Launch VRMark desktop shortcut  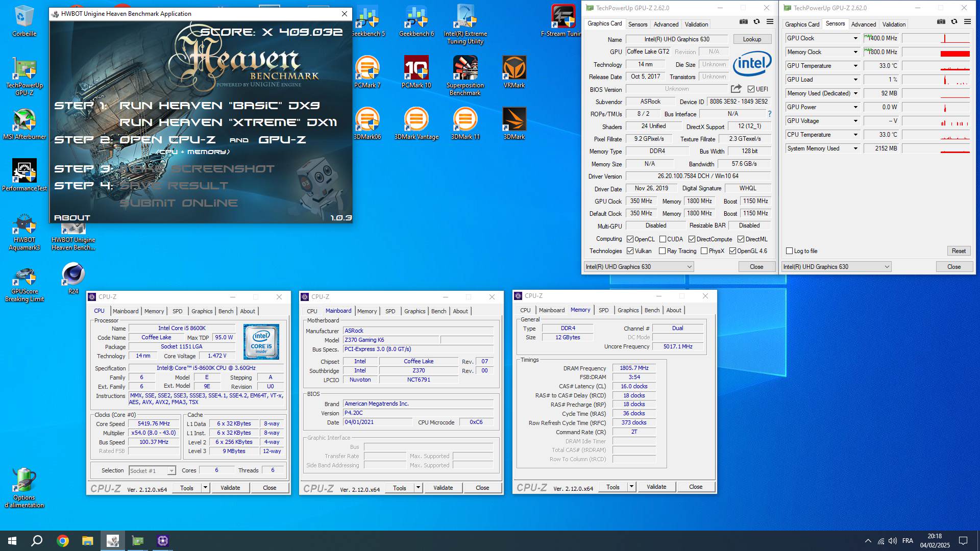(514, 72)
